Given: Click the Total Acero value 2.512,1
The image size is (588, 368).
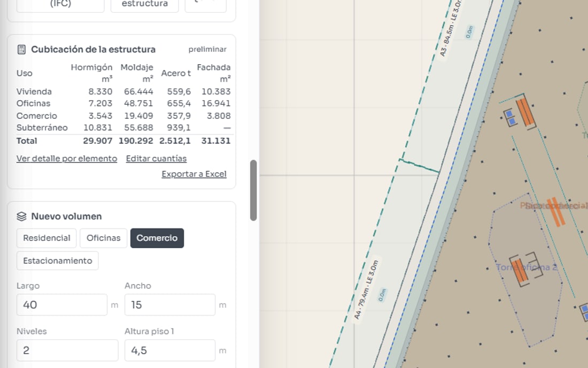Looking at the screenshot, I should 175,141.
